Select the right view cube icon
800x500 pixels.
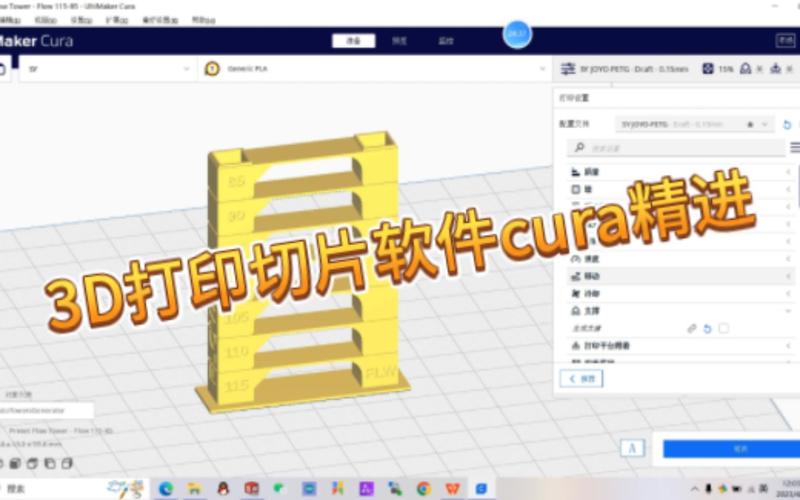[x=67, y=463]
